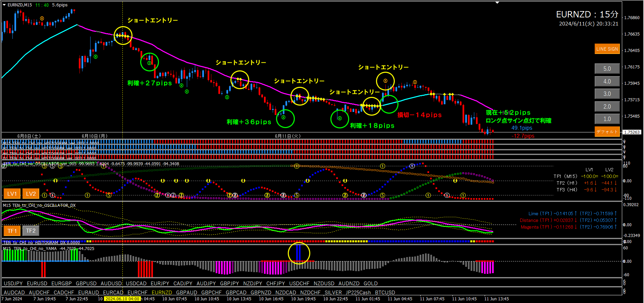The height and width of the screenshot is (303, 644).
Task: Click the current price label 1.75263
Action: 632,132
